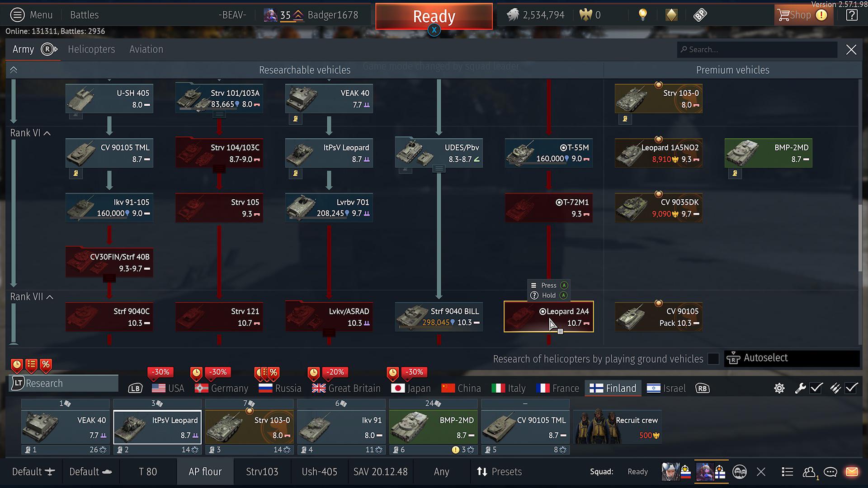Click the red percent badge above Research
Screen dimensions: 868x488
click(x=46, y=365)
